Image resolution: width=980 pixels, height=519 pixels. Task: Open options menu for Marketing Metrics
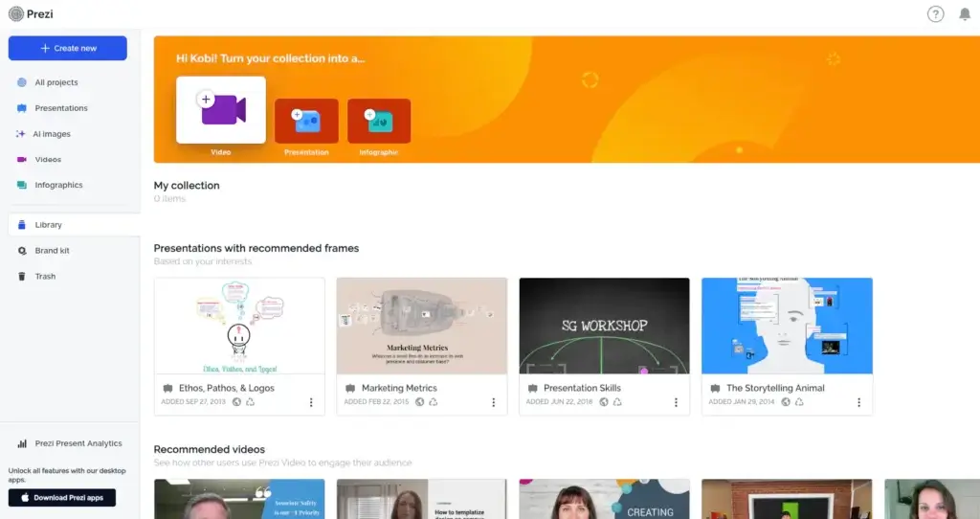click(493, 403)
